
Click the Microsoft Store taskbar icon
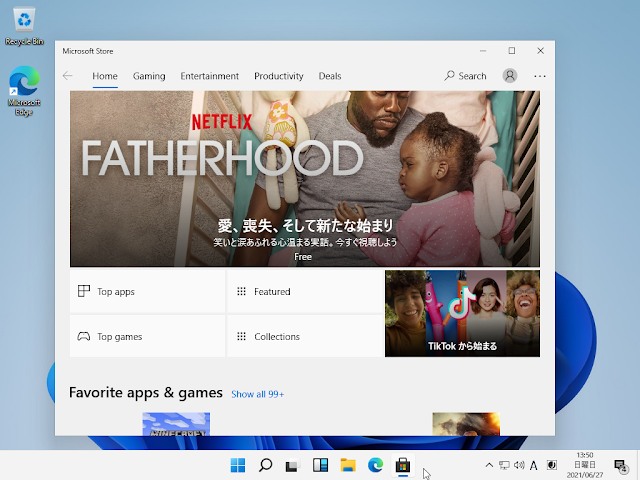click(x=402, y=465)
